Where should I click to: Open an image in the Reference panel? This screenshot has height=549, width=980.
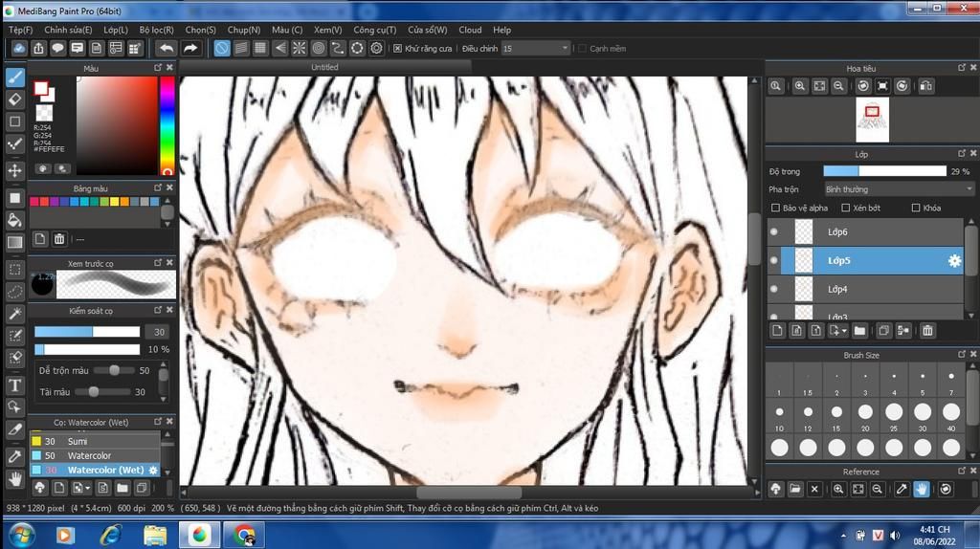795,489
